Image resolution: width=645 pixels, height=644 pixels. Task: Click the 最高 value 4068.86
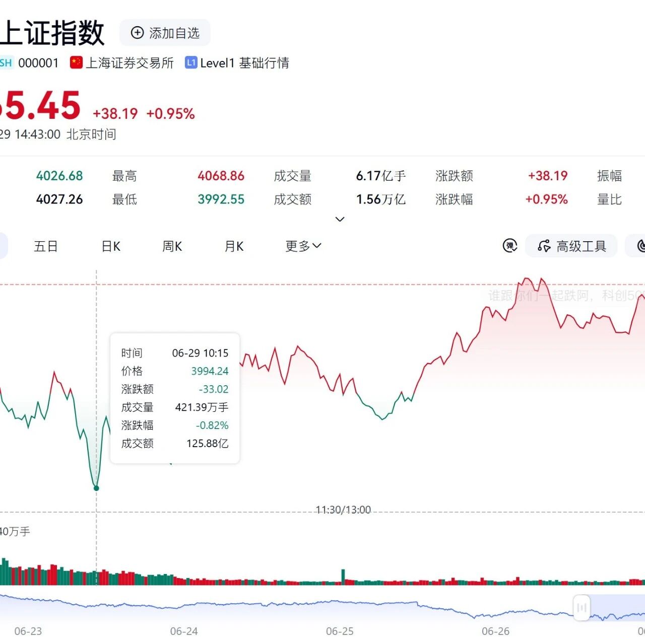(x=221, y=176)
